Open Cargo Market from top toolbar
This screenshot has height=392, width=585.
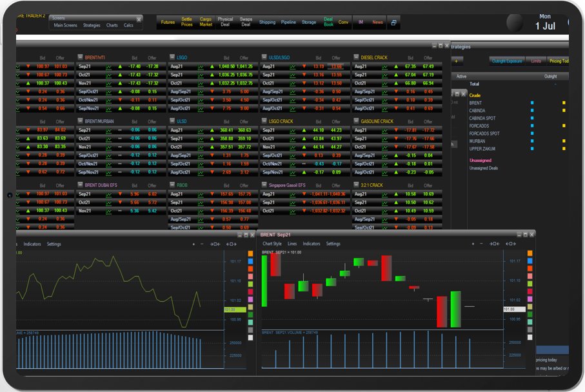pyautogui.click(x=206, y=22)
